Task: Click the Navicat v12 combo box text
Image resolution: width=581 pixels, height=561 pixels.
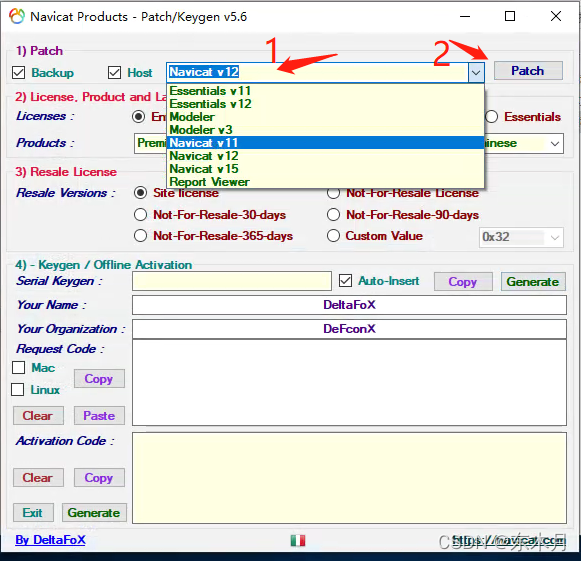Action: pyautogui.click(x=204, y=72)
